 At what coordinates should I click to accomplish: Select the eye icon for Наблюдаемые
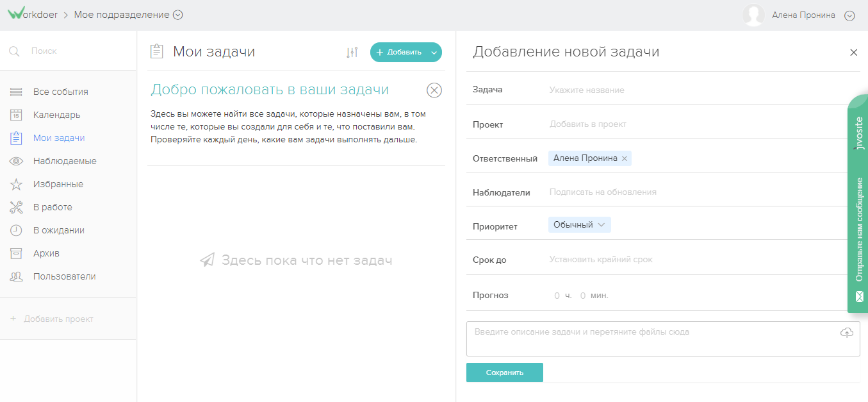click(16, 160)
